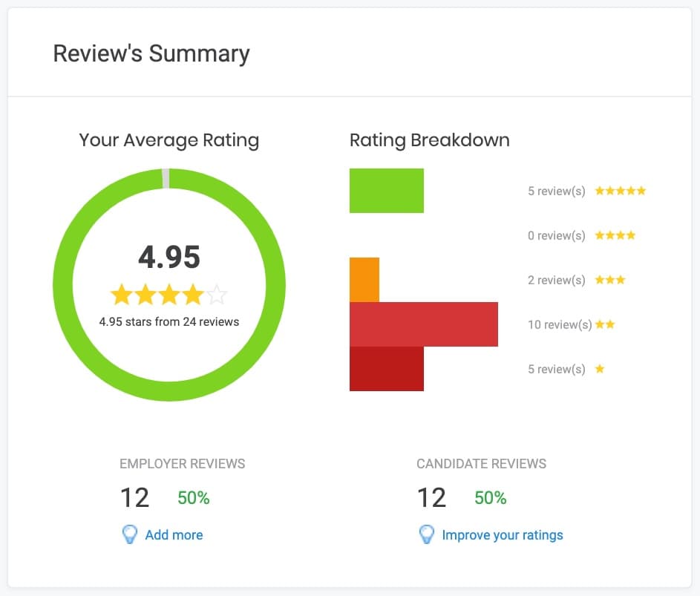The width and height of the screenshot is (700, 596).
Task: Click the orange three-star breakdown bar
Action: [364, 280]
